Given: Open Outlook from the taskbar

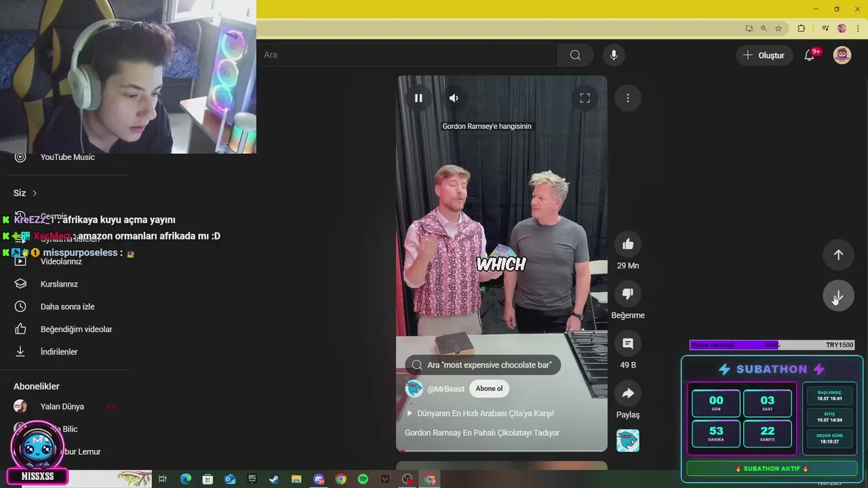Looking at the screenshot, I should pos(230,479).
